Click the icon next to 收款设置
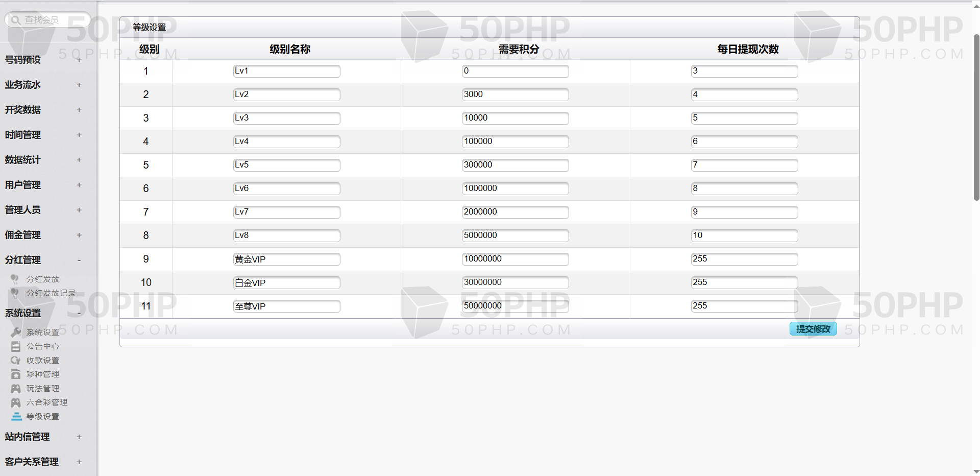 pyautogui.click(x=16, y=361)
